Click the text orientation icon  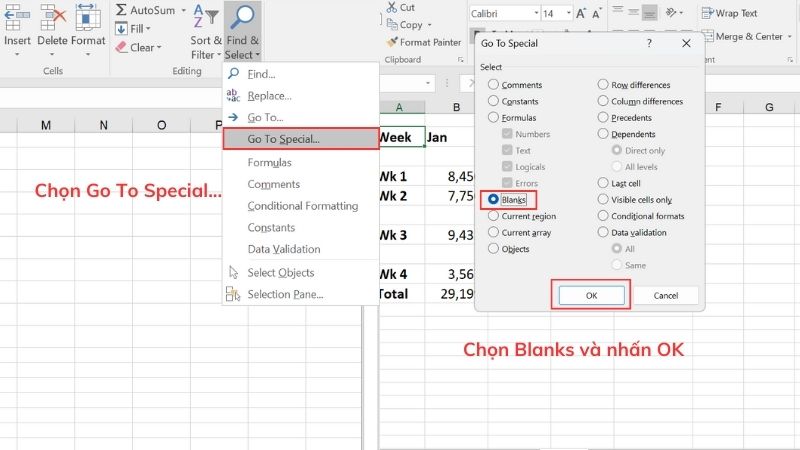[671, 13]
